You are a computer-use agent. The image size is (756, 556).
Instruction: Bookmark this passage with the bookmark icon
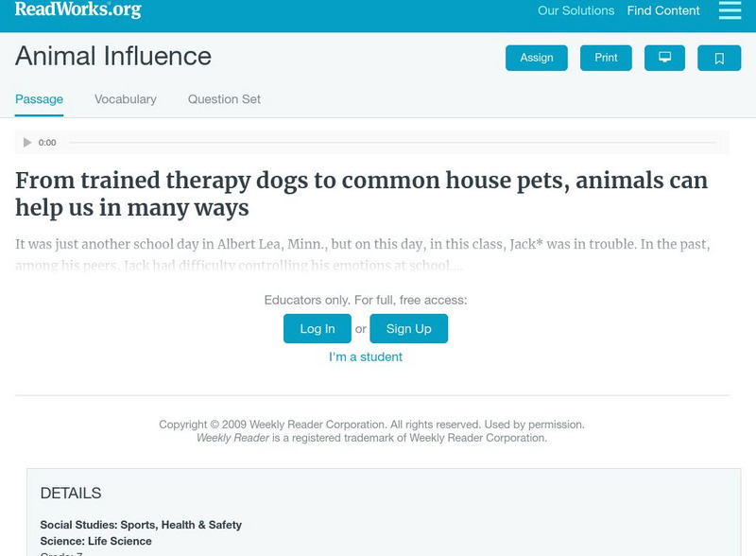[x=719, y=58]
